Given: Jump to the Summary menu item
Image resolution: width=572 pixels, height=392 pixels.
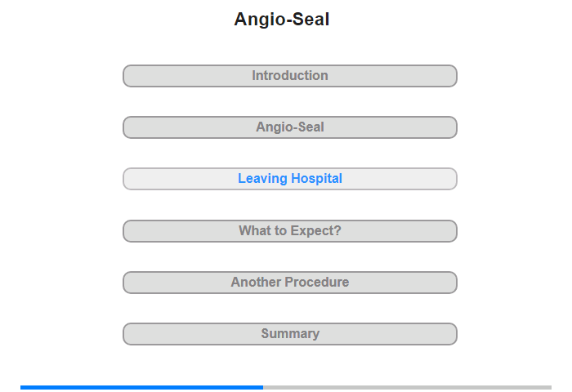Looking at the screenshot, I should click(x=289, y=334).
